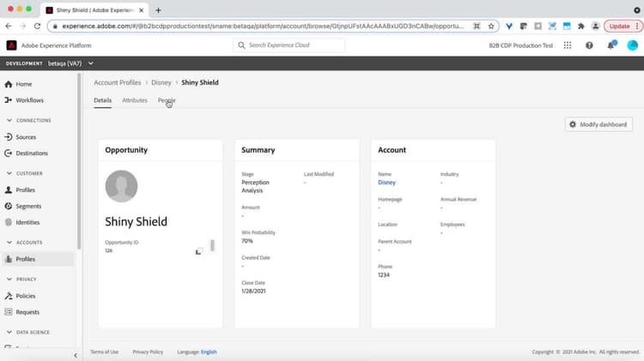644x361 pixels.
Task: Click the Modify dashboard button
Action: [598, 124]
